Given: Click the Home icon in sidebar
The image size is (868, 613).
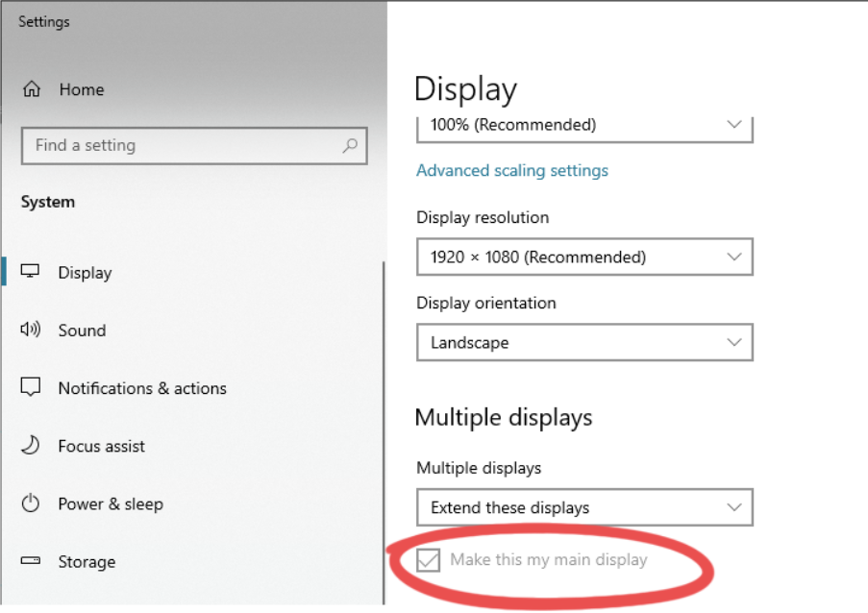Looking at the screenshot, I should [34, 89].
